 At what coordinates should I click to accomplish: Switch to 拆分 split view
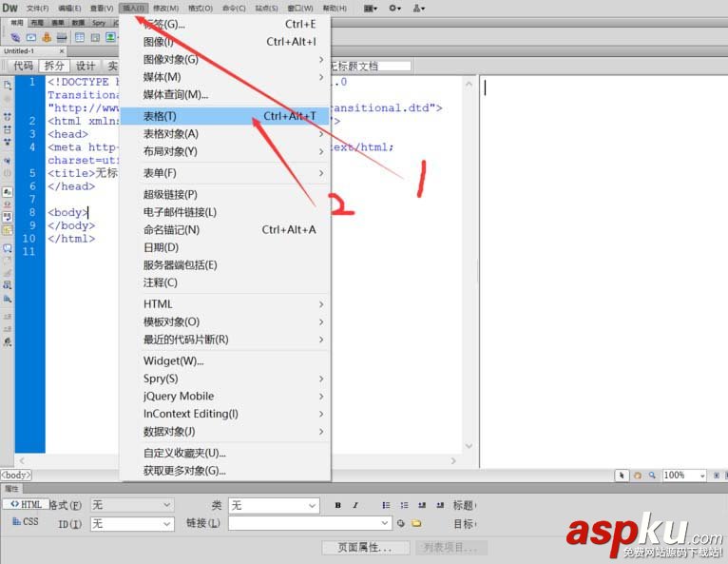[54, 66]
